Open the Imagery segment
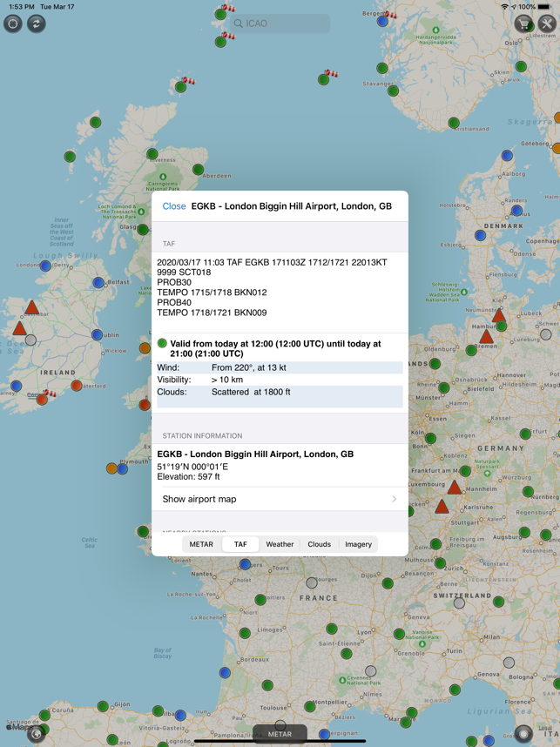560x747 pixels. (359, 544)
